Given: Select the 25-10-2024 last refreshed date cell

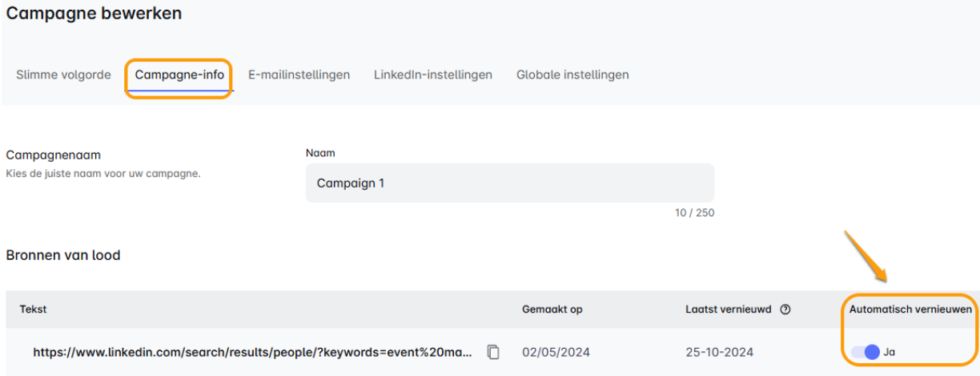Looking at the screenshot, I should [x=719, y=352].
